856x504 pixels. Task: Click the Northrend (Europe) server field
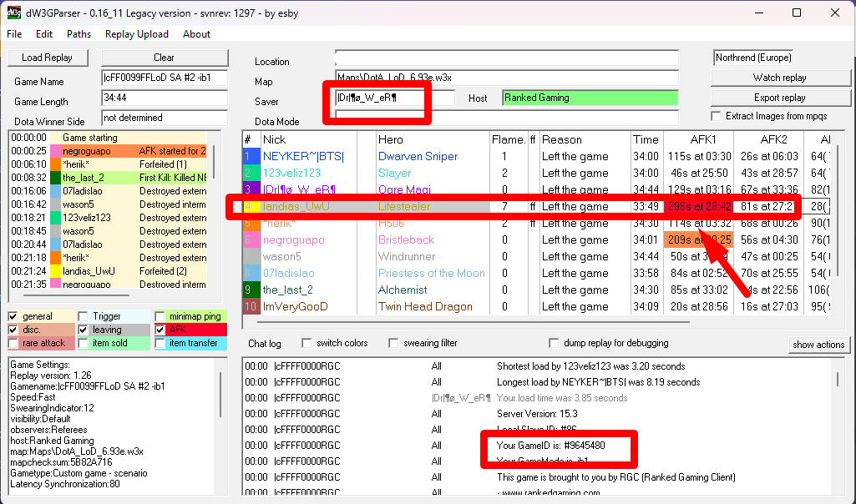tap(753, 58)
